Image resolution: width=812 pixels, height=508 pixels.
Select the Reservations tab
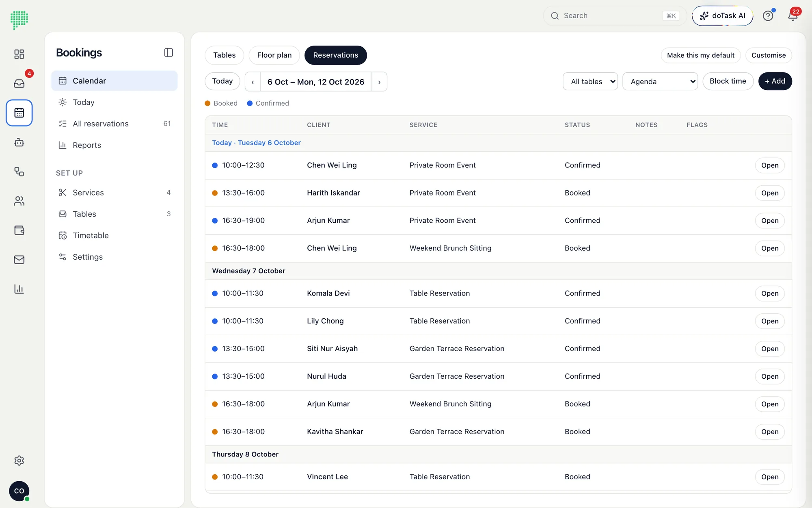(336, 55)
